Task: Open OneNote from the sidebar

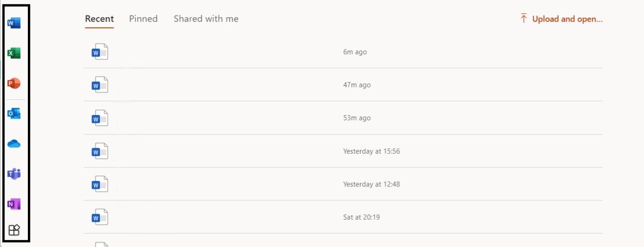Action: coord(14,204)
